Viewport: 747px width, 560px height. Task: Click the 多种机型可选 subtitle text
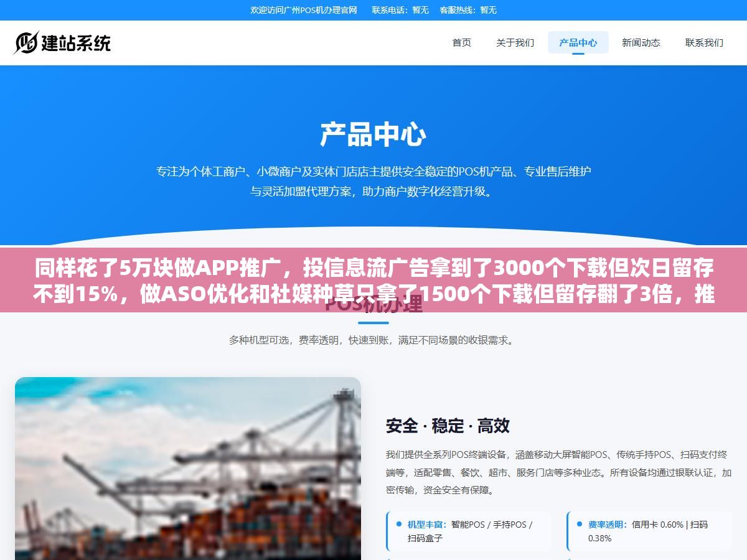click(x=374, y=340)
